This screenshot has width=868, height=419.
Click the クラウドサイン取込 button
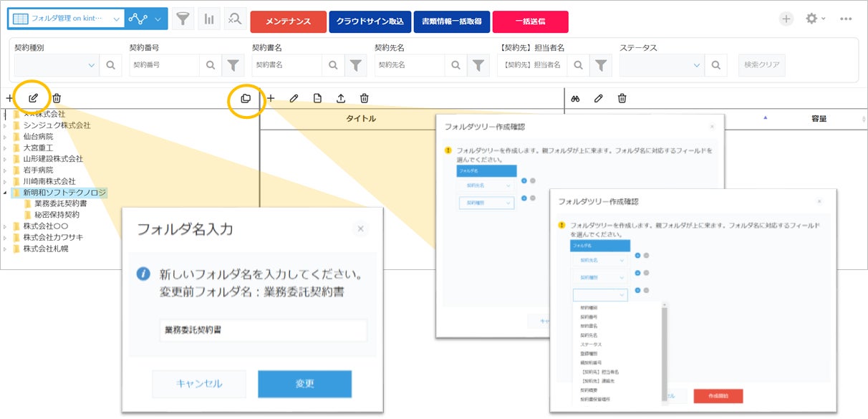click(370, 21)
